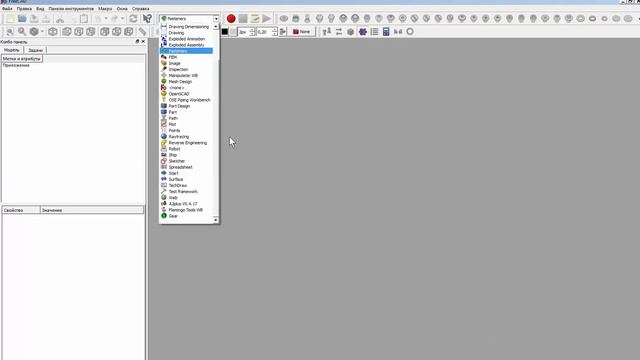This screenshot has height=360, width=640.
Task: Open the Справка menu
Action: (140, 9)
